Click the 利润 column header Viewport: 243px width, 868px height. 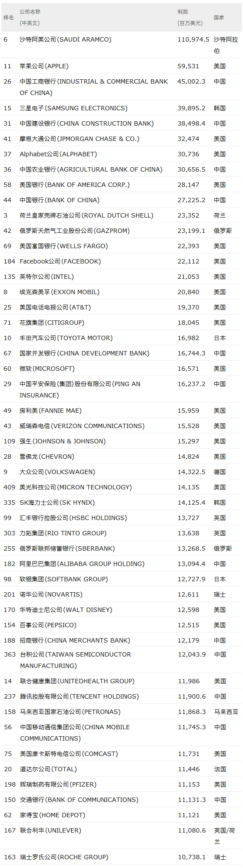183,12
